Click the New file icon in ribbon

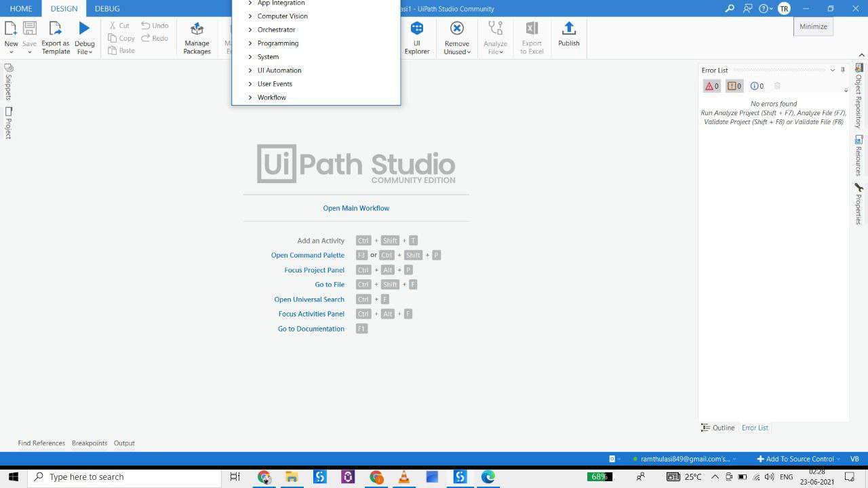click(x=11, y=28)
